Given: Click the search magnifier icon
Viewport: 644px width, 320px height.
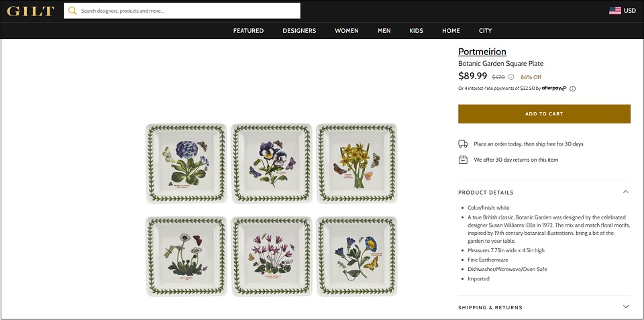Looking at the screenshot, I should pyautogui.click(x=72, y=11).
